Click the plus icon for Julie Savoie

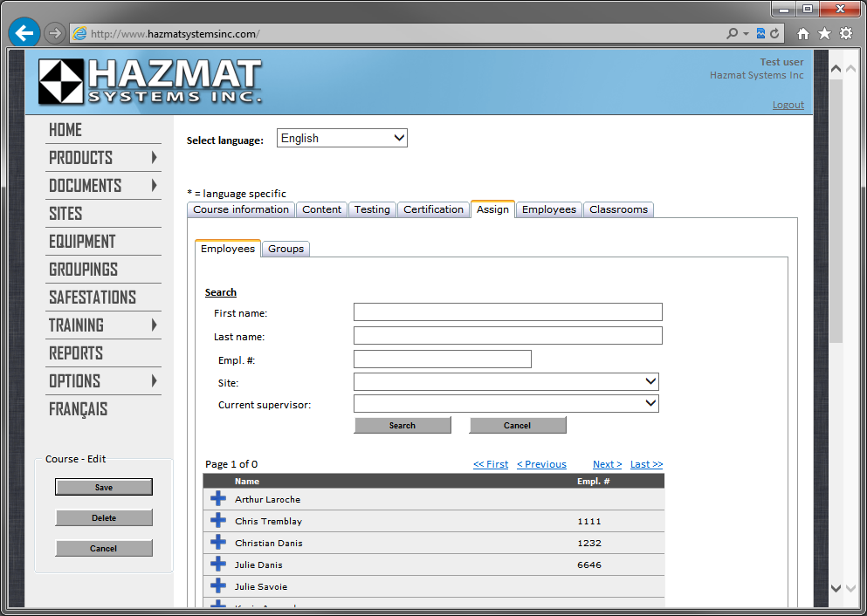click(218, 586)
